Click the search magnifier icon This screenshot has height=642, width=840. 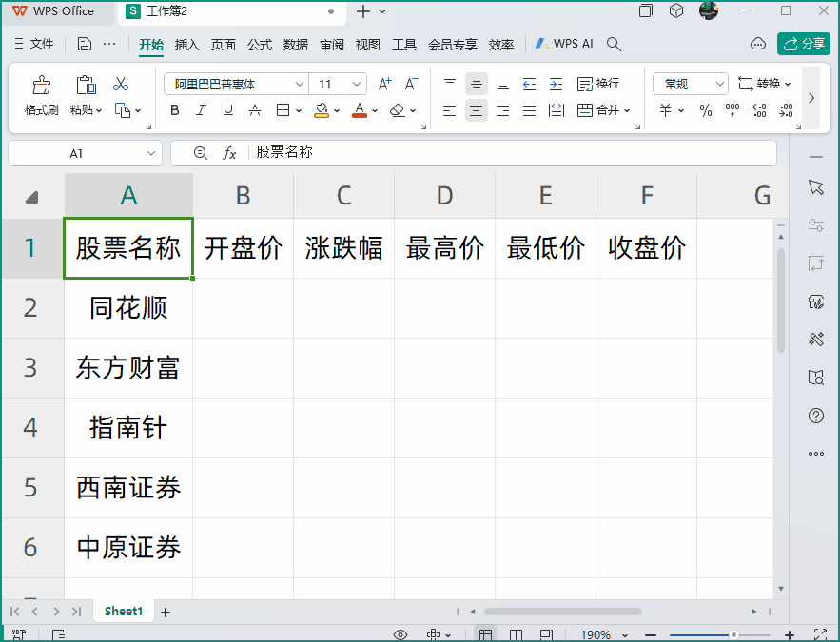(x=614, y=44)
